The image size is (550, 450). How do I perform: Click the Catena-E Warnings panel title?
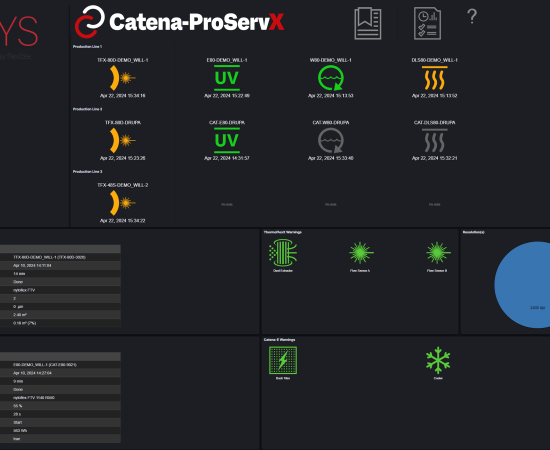point(279,340)
